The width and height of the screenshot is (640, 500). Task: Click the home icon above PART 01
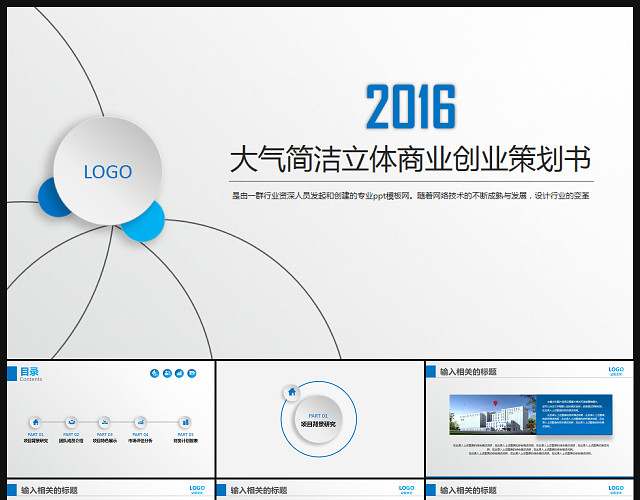pyautogui.click(x=36, y=422)
